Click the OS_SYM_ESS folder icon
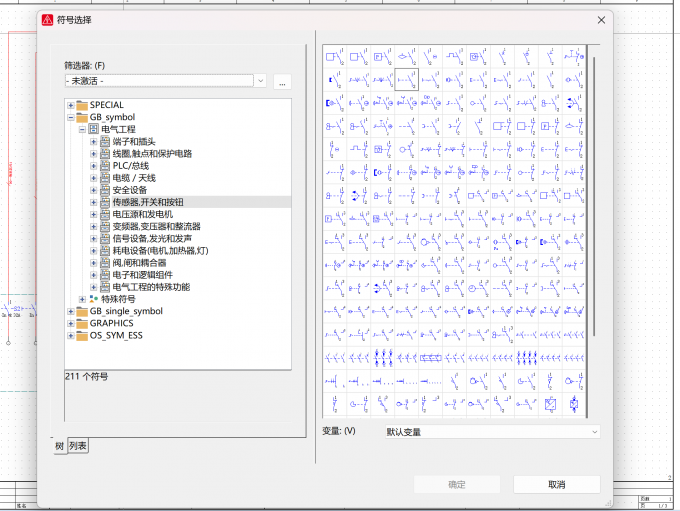 click(x=82, y=336)
